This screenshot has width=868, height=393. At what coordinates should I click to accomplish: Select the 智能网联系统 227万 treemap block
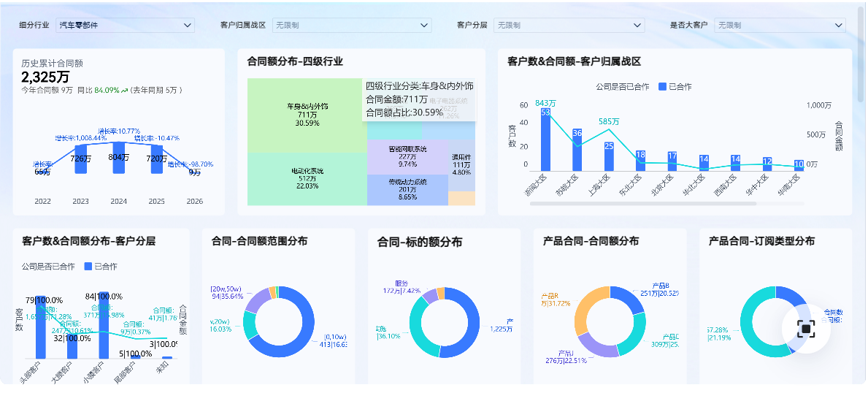tap(407, 156)
